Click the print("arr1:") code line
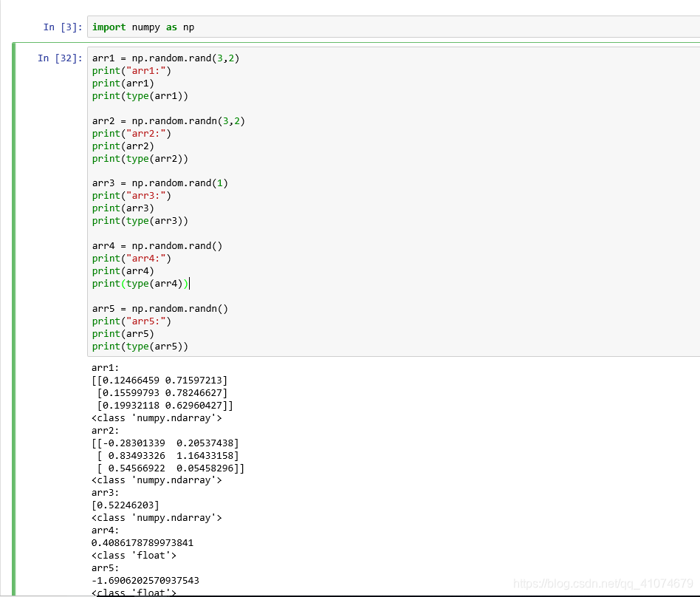The height and width of the screenshot is (597, 700). (131, 71)
